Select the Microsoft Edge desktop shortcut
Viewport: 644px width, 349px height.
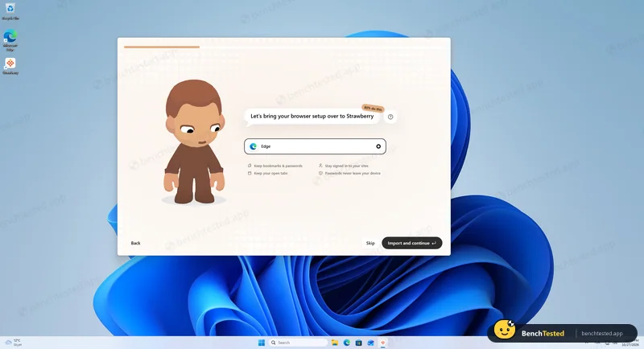pyautogui.click(x=10, y=39)
